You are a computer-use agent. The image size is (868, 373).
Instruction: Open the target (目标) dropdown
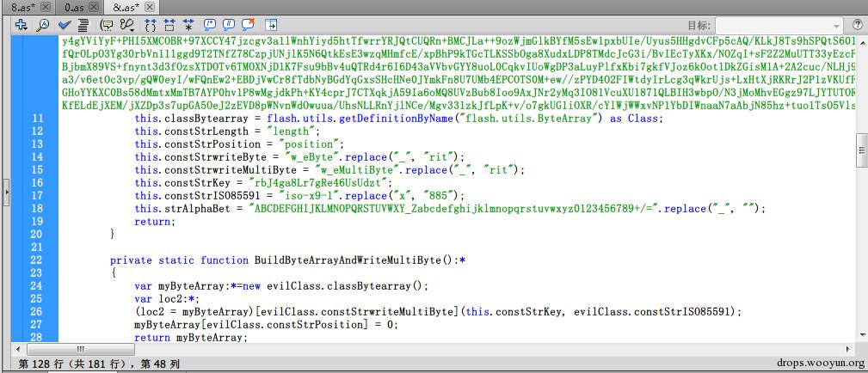click(779, 26)
